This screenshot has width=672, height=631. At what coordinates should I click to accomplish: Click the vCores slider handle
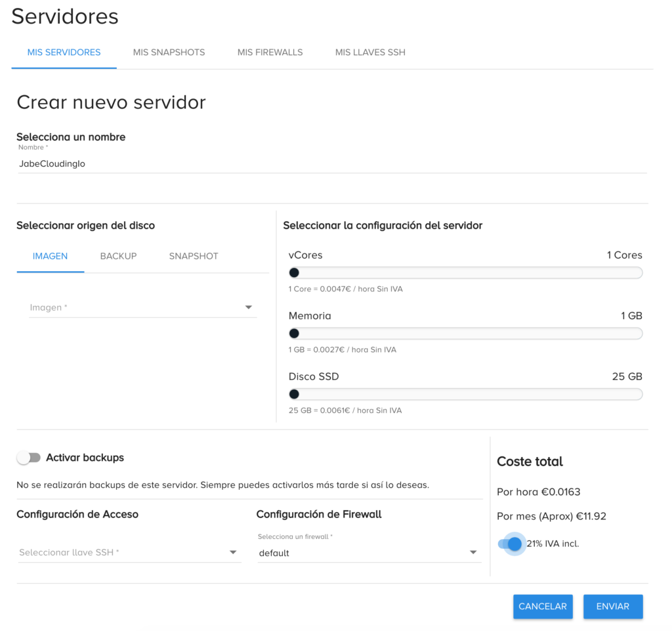click(294, 272)
